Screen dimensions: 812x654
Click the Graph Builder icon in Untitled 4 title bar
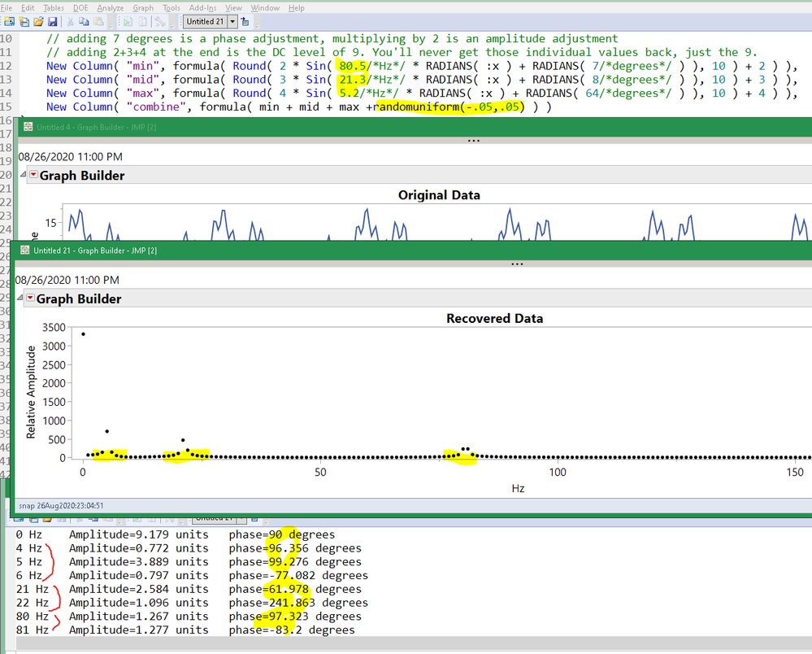click(27, 127)
